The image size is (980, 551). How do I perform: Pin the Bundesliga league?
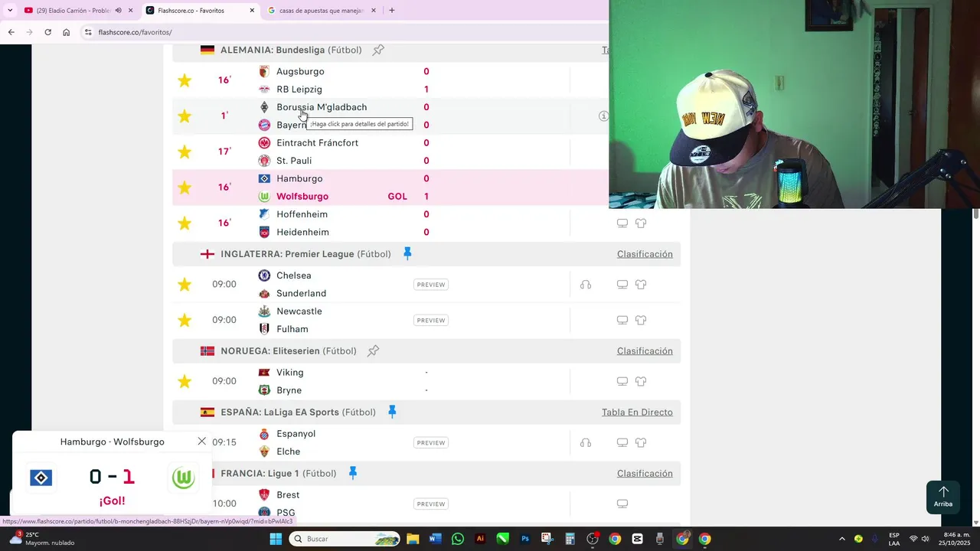(378, 51)
